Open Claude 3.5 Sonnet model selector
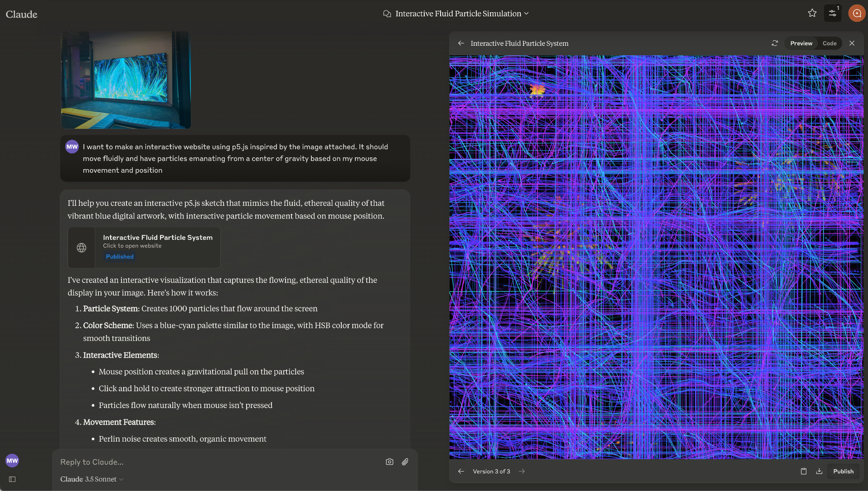 92,479
